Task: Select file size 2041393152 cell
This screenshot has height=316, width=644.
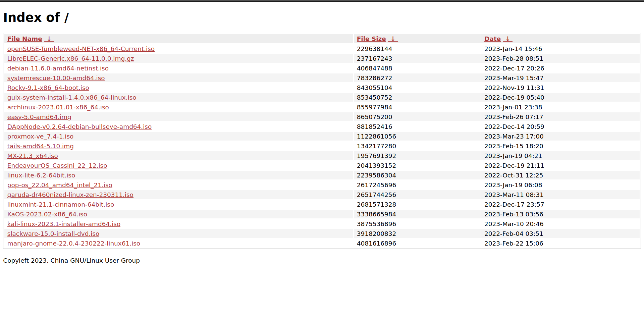Action: pyautogui.click(x=417, y=166)
